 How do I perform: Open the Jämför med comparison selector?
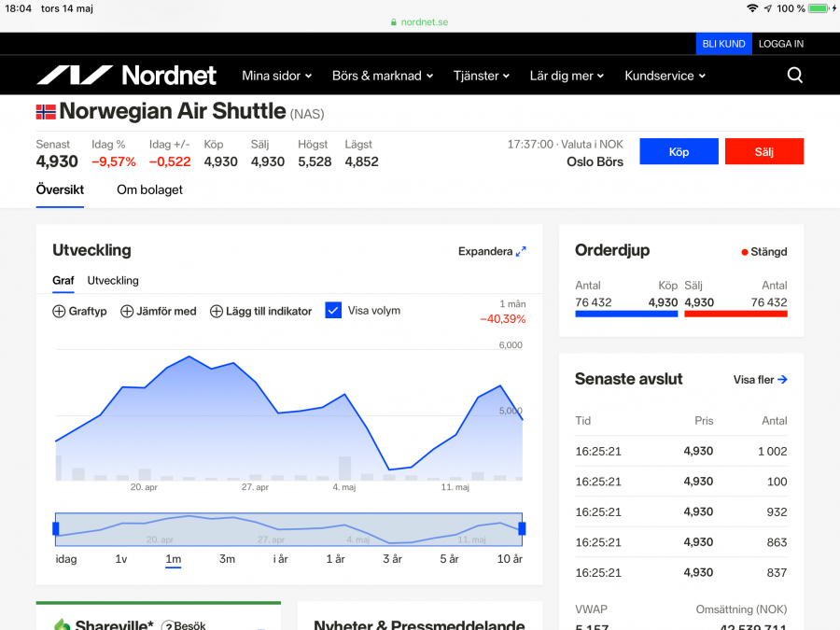(x=159, y=311)
